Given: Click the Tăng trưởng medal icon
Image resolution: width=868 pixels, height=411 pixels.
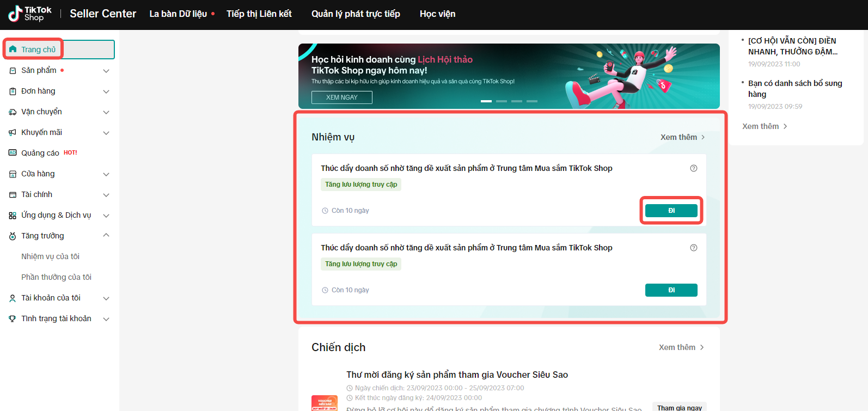Looking at the screenshot, I should [13, 236].
